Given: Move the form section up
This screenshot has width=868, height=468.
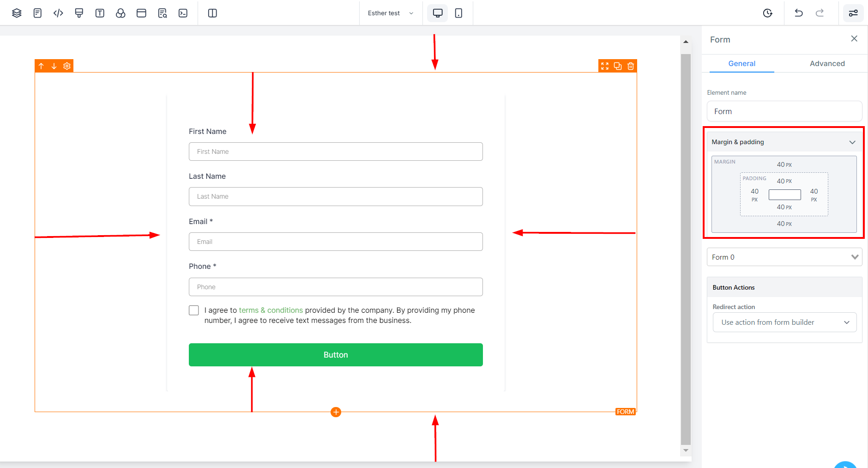Looking at the screenshot, I should [41, 66].
